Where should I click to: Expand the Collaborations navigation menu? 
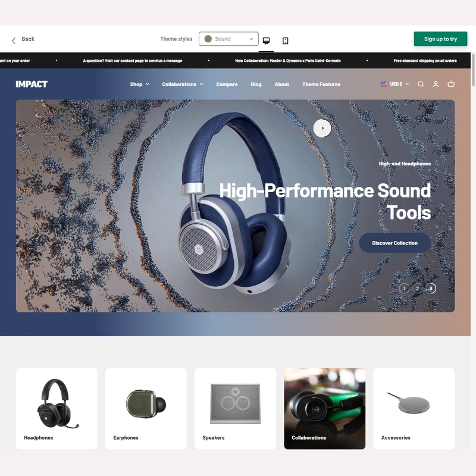point(182,84)
